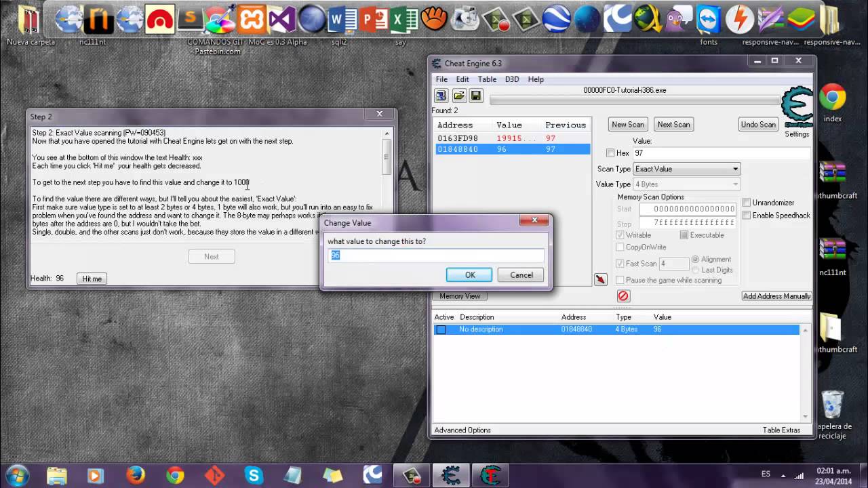Switch to the blue Cheat Engine taskbar button
Image resolution: width=868 pixels, height=488 pixels.
452,475
